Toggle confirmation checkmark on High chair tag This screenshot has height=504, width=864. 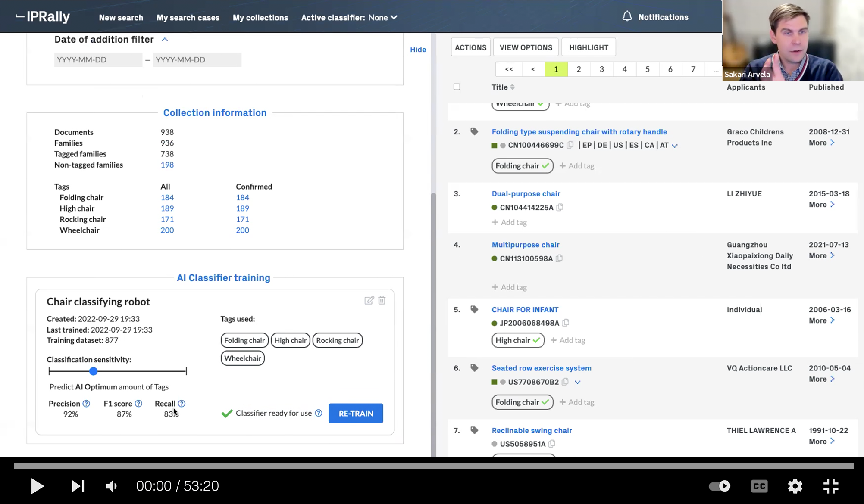click(537, 340)
